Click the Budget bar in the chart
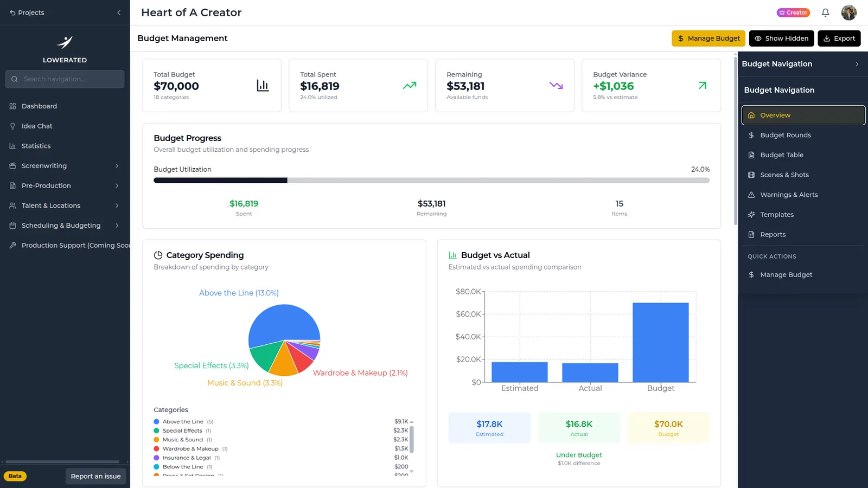 [x=661, y=343]
